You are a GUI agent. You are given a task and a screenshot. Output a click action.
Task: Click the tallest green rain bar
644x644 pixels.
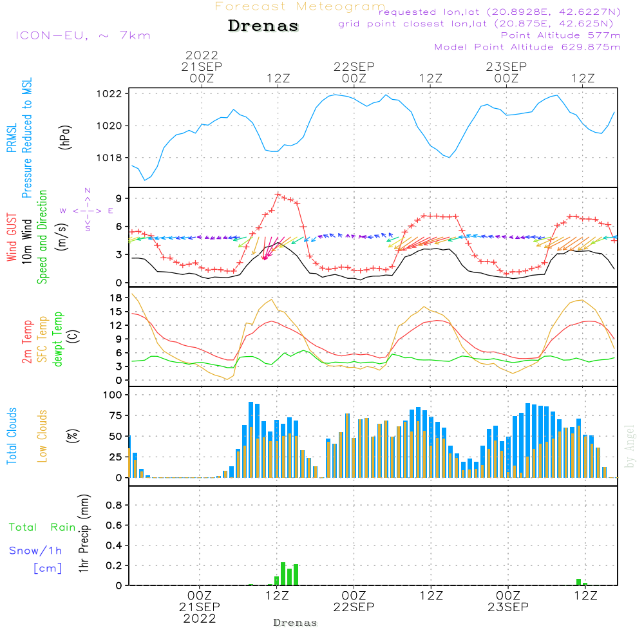(x=283, y=574)
